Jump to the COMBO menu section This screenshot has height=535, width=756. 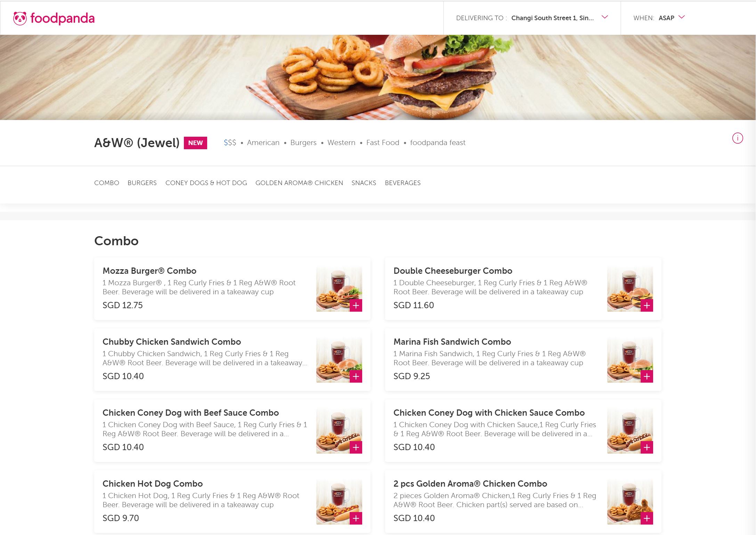pyautogui.click(x=107, y=183)
